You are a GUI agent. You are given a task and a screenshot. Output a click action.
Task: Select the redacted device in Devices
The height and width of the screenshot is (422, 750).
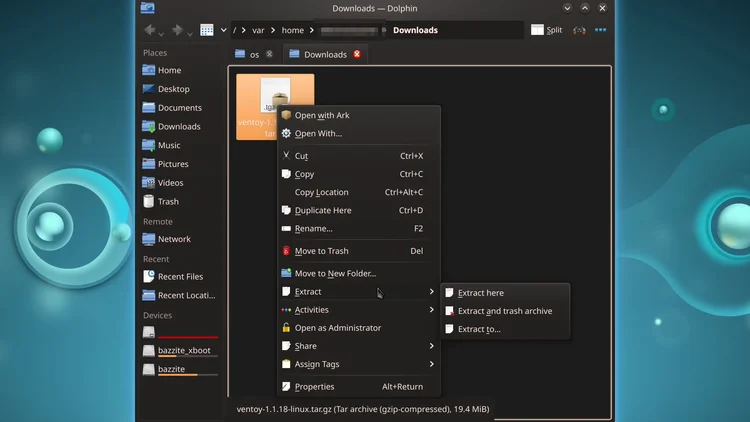[x=181, y=332]
